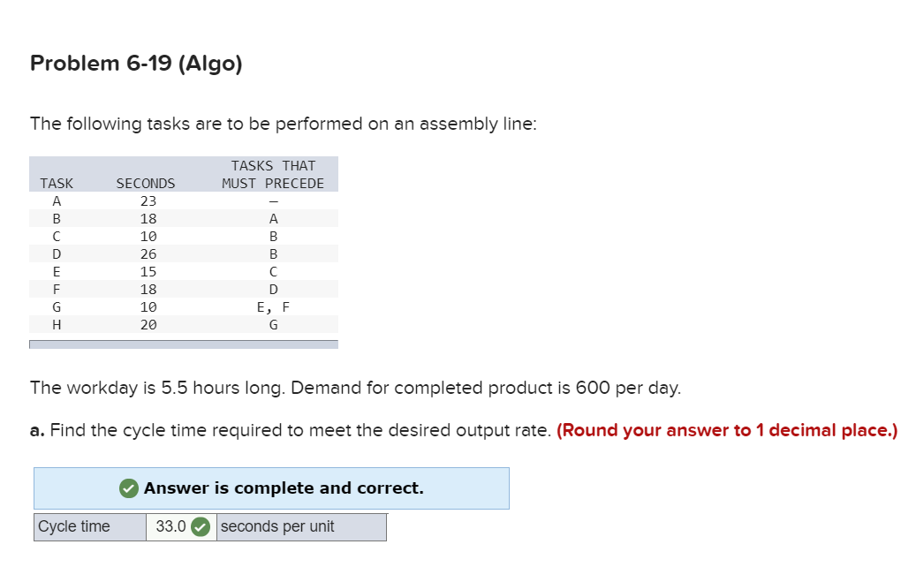This screenshot has height=567, width=924.
Task: Select the value 26 for task D
Action: (x=148, y=253)
